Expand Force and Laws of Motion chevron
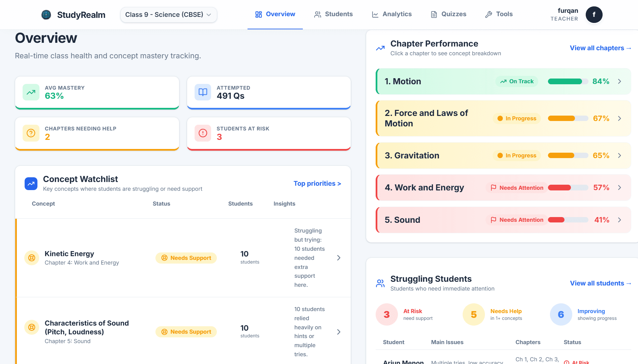The image size is (638, 364). coord(619,118)
